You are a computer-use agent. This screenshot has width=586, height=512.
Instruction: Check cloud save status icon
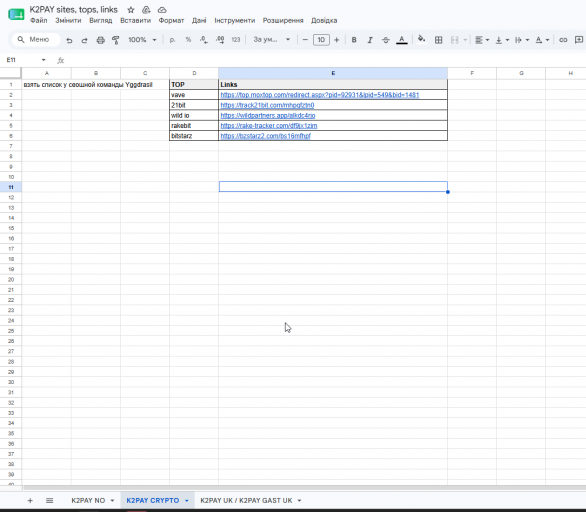point(162,10)
